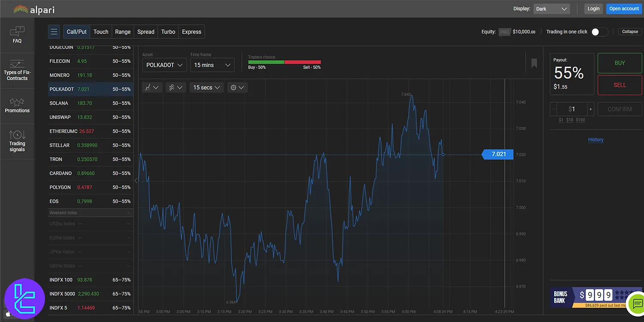
Task: Click the Collapse button
Action: [x=630, y=32]
